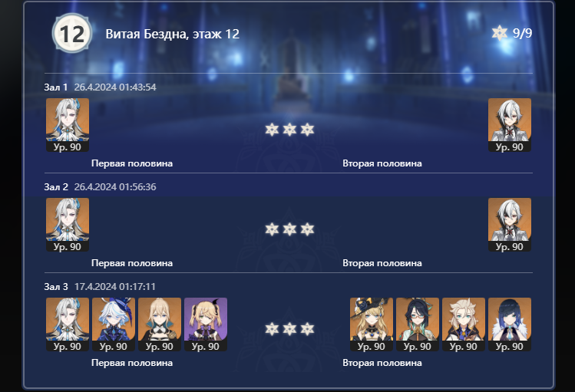This screenshot has width=575, height=392.
Task: Click the three stars in Зал 3
Action: [289, 329]
